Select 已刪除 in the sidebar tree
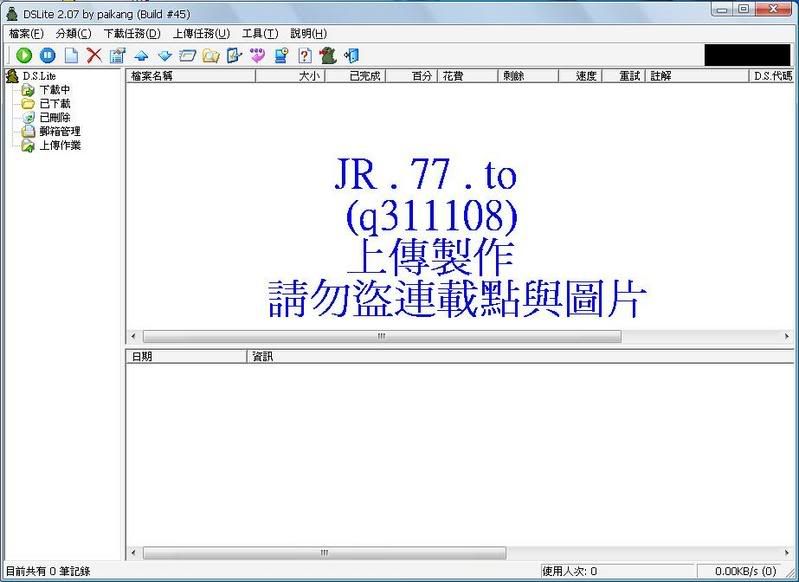Viewport: 799px width, 582px height. click(x=55, y=118)
